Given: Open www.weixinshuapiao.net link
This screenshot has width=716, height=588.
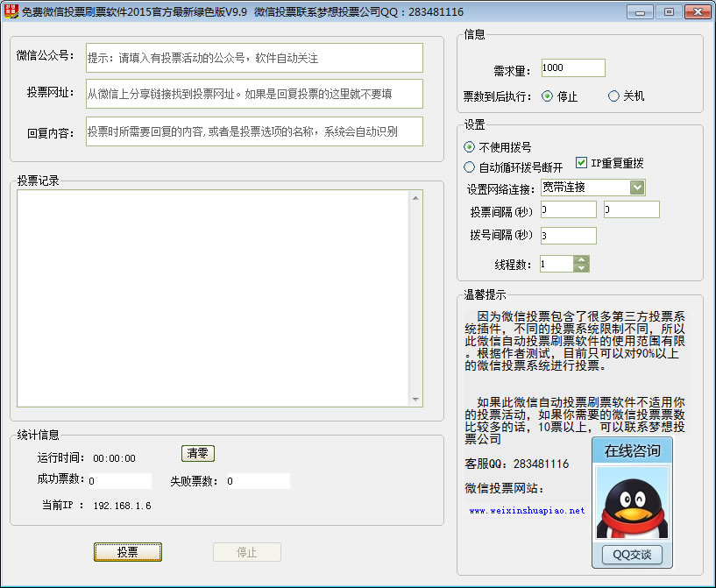Looking at the screenshot, I should (527, 510).
